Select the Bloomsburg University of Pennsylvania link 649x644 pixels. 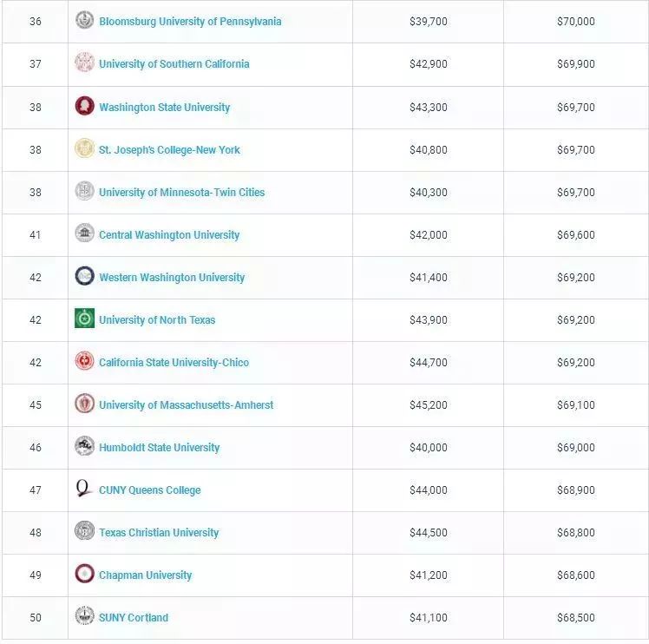coord(190,22)
